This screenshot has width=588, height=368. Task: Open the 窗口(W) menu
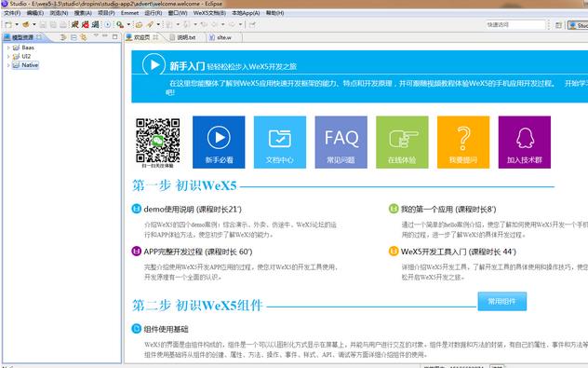pyautogui.click(x=178, y=13)
